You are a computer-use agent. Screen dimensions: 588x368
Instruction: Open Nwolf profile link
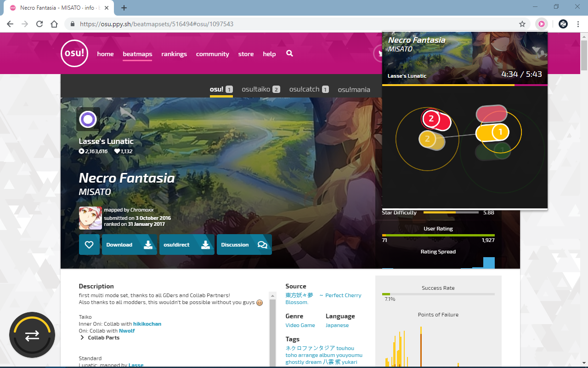127,331
